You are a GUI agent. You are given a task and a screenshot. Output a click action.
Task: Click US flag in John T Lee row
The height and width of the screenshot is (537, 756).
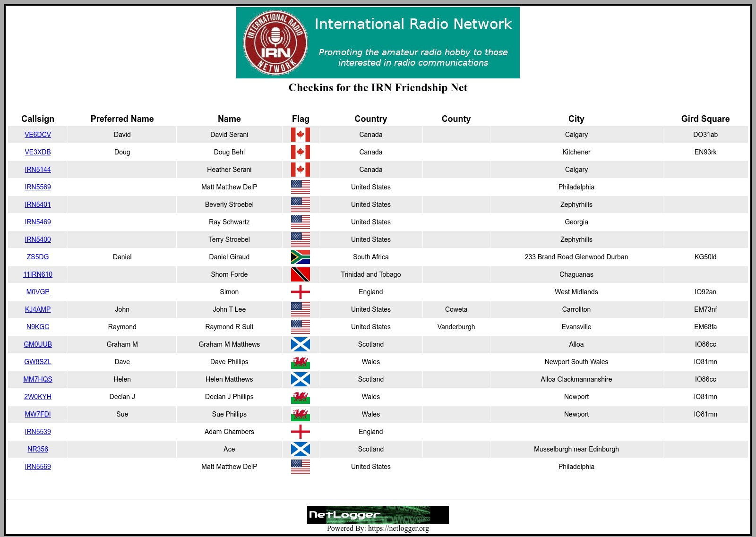pos(300,309)
